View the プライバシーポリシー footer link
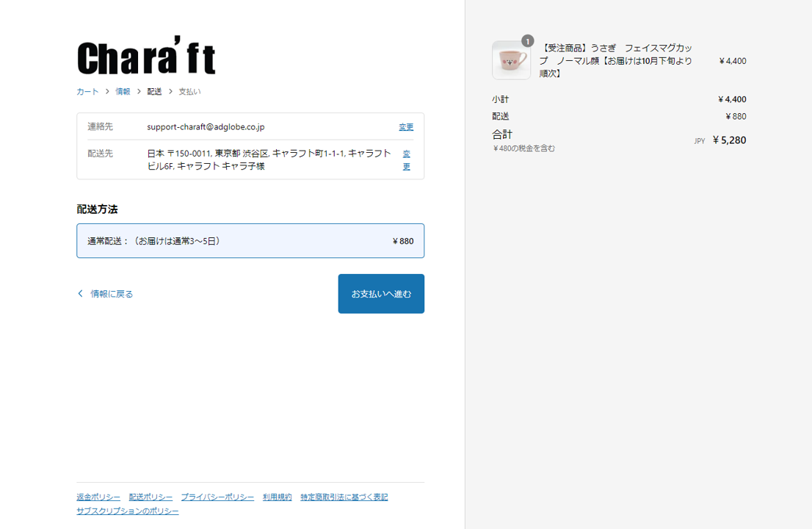 point(217,497)
